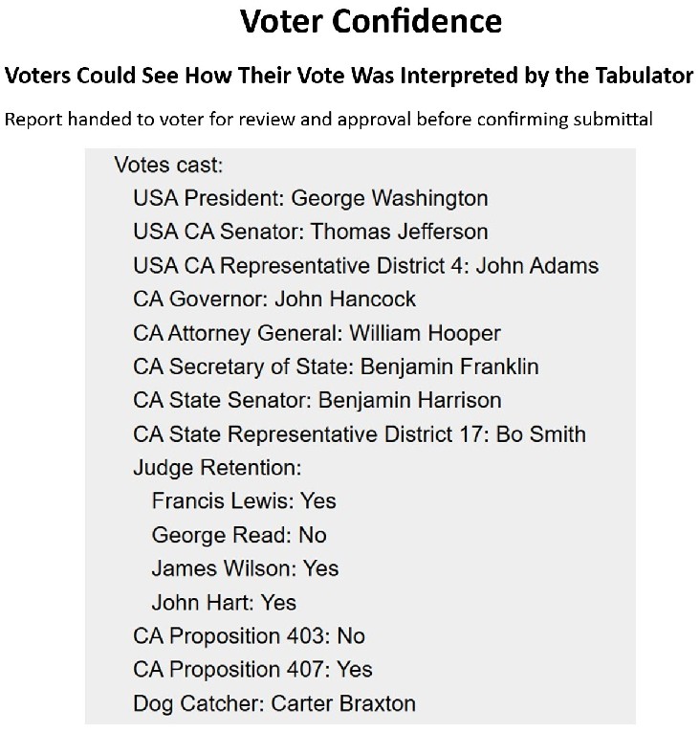This screenshot has width=700, height=733.
Task: Click the 'Voters Could See How' subtitle heading
Action: pyautogui.click(x=349, y=76)
